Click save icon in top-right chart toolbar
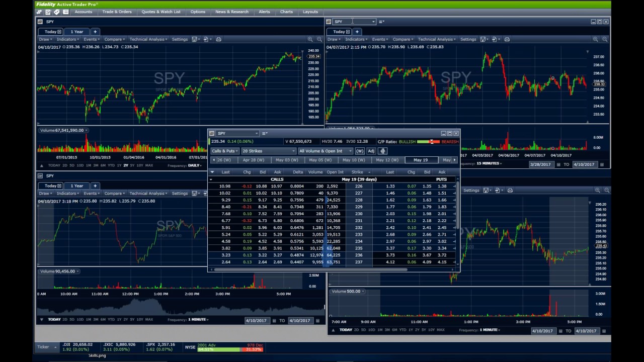The height and width of the screenshot is (362, 644). pos(483,39)
